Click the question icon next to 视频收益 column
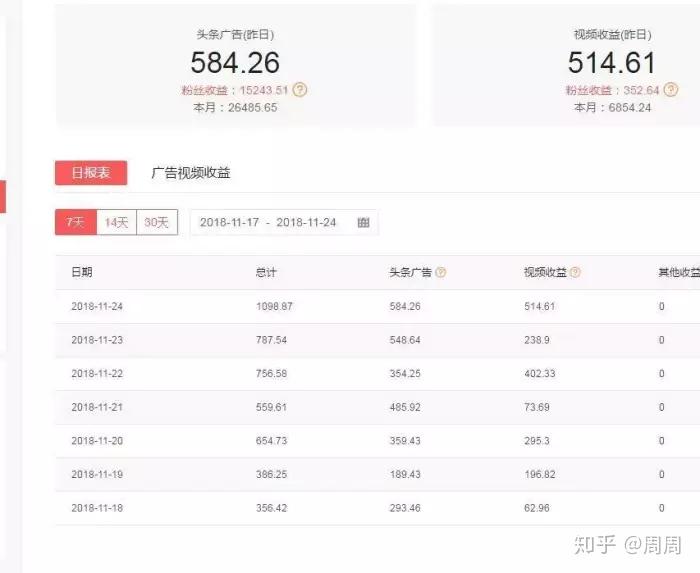The height and width of the screenshot is (573, 700). pyautogui.click(x=575, y=272)
